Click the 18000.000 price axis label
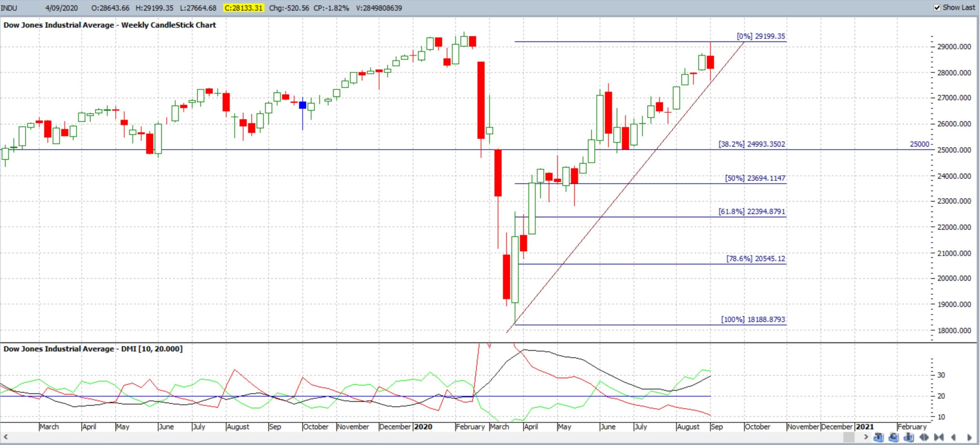980x445 pixels. point(954,330)
